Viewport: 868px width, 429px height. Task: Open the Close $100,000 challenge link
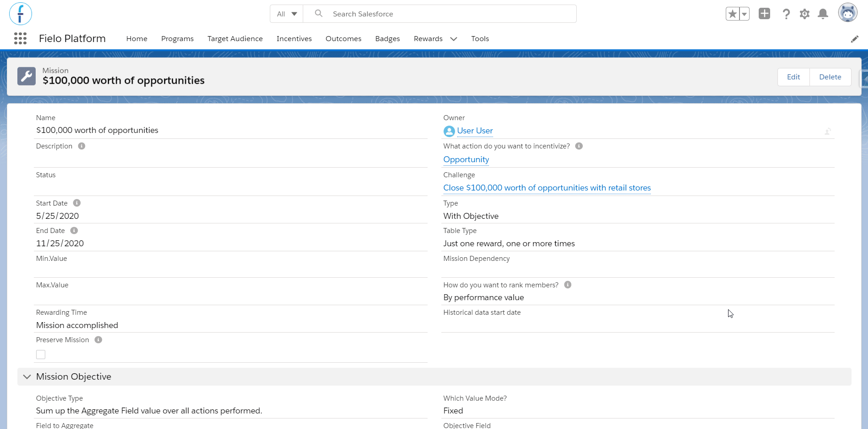coord(547,188)
